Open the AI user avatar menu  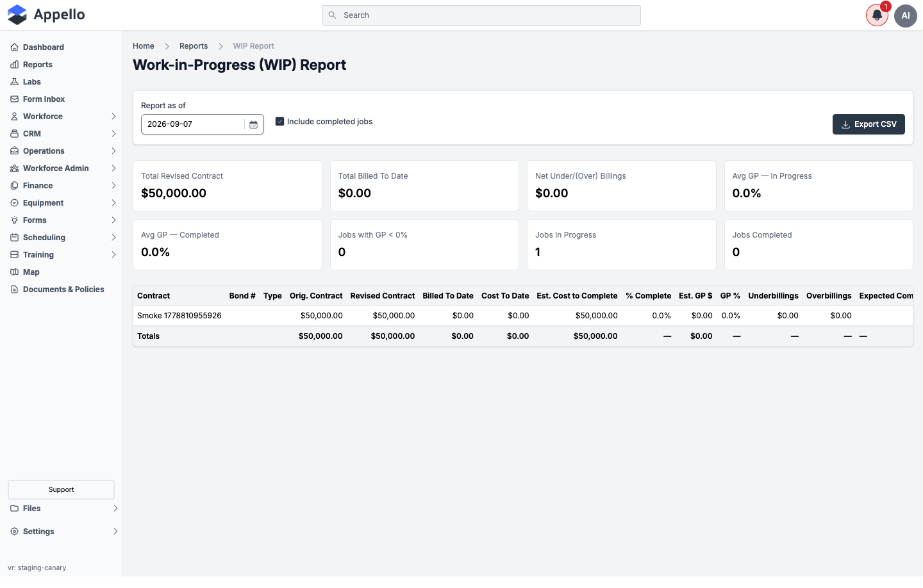pyautogui.click(x=906, y=15)
